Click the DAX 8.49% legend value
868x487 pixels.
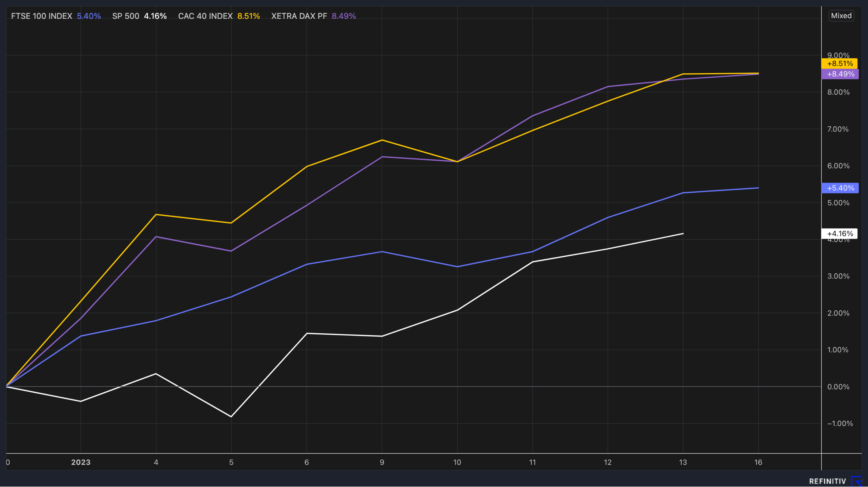344,16
